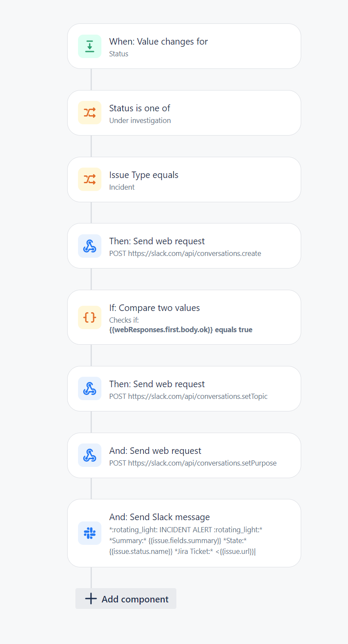
Task: Click the webhook icon for conversations.create request
Action: pos(90,246)
